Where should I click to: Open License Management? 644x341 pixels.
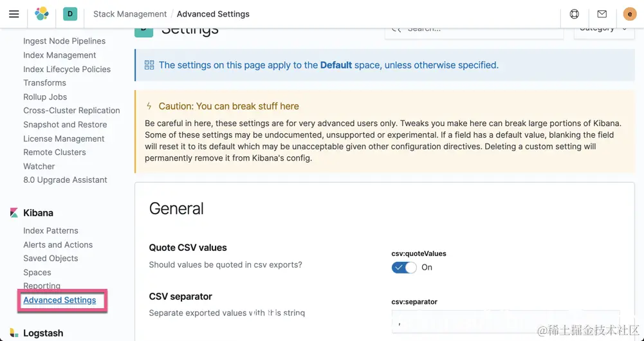[64, 138]
